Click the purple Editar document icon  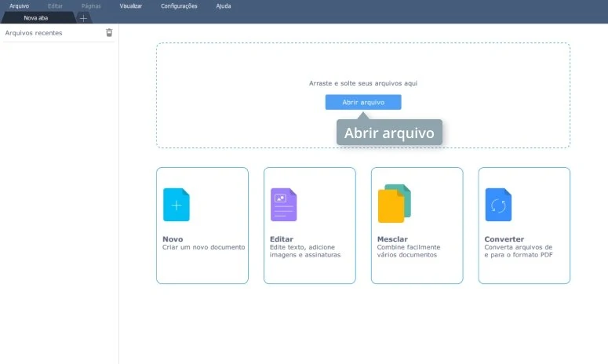pos(283,205)
